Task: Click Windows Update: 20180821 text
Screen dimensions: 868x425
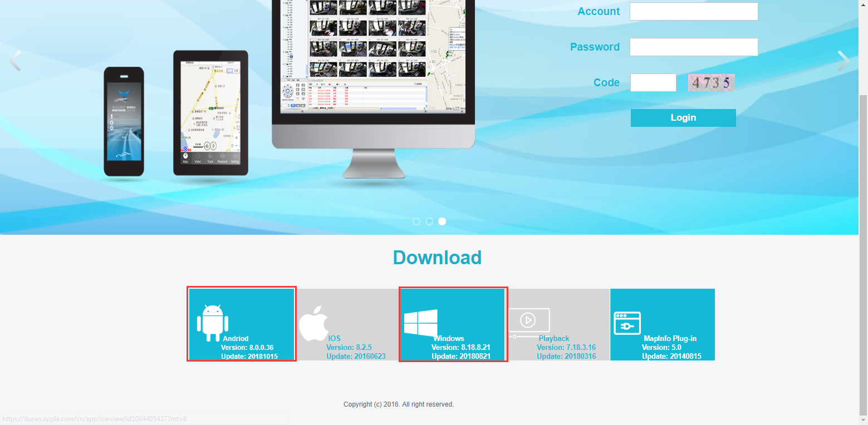Action: click(x=461, y=356)
